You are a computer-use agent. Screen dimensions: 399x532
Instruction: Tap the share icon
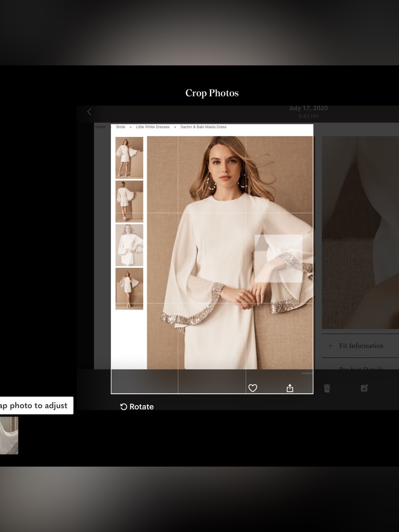click(x=290, y=388)
